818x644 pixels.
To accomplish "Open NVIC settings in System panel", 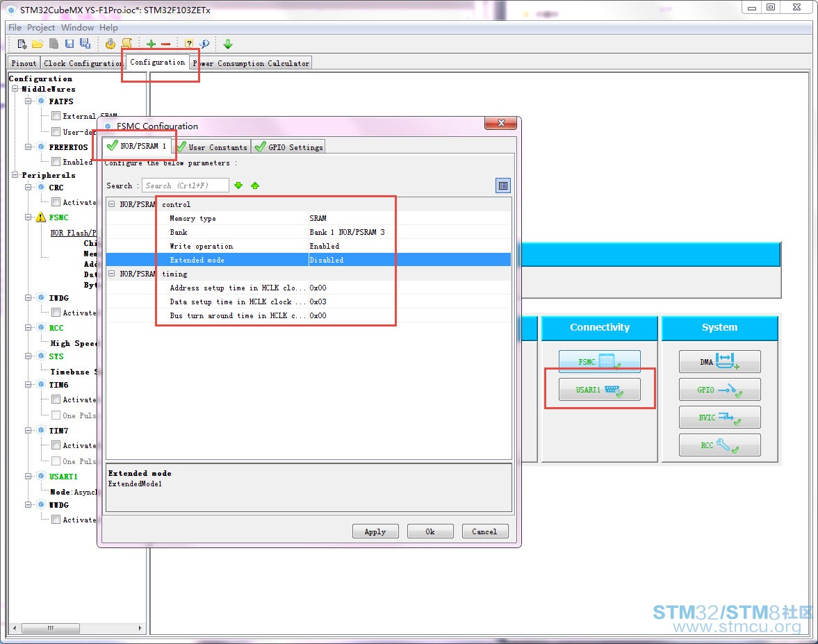I will click(x=719, y=417).
